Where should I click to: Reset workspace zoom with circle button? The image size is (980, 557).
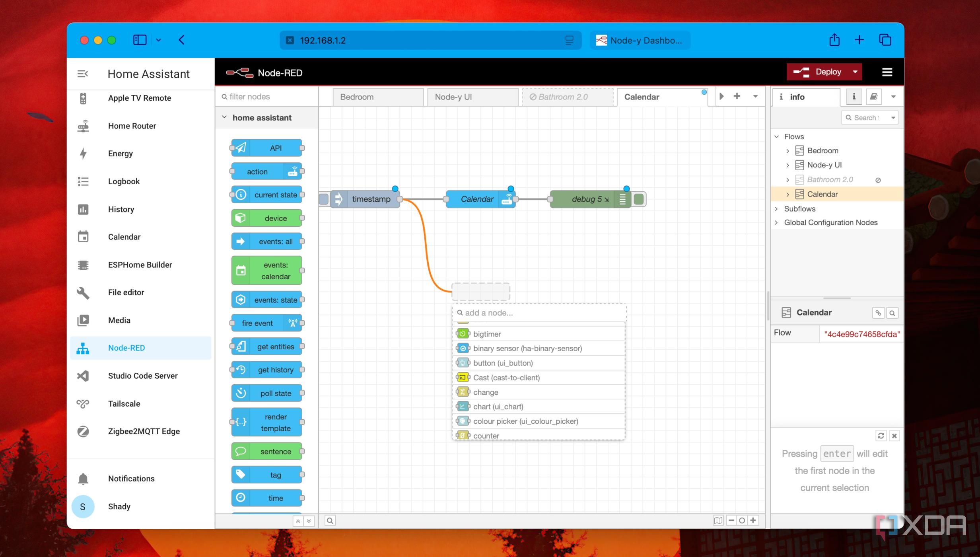[x=742, y=520]
